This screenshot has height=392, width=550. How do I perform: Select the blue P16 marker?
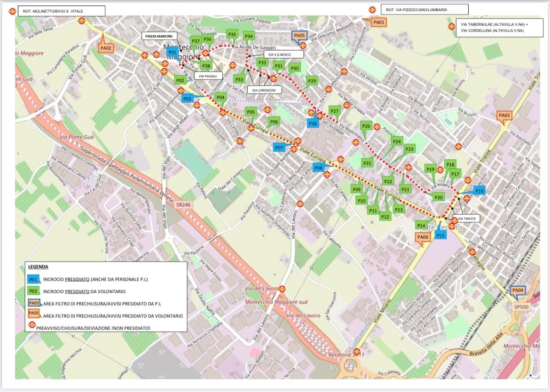(479, 191)
